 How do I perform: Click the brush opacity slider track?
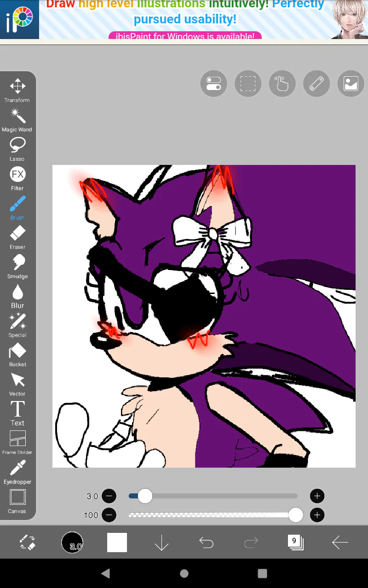click(213, 515)
